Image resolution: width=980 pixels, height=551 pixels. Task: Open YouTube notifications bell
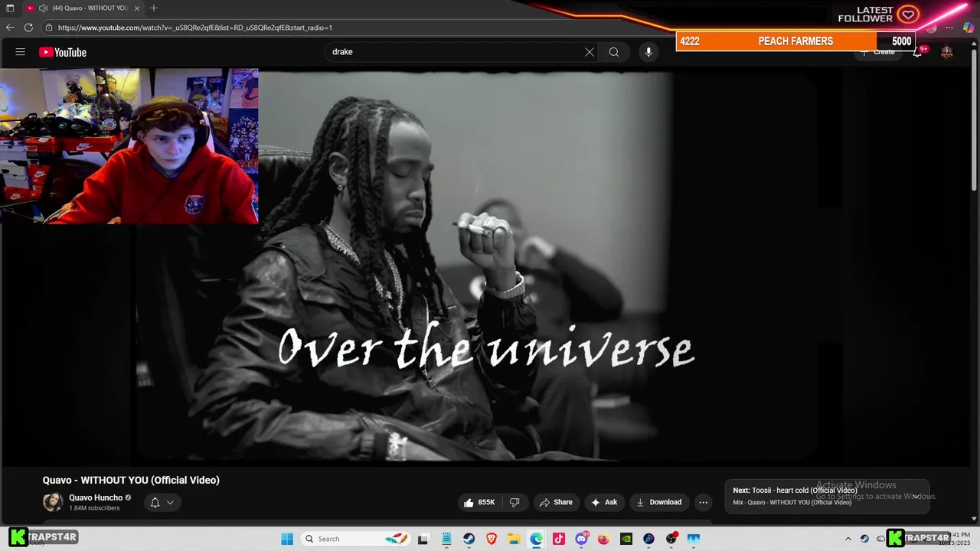pyautogui.click(x=917, y=52)
